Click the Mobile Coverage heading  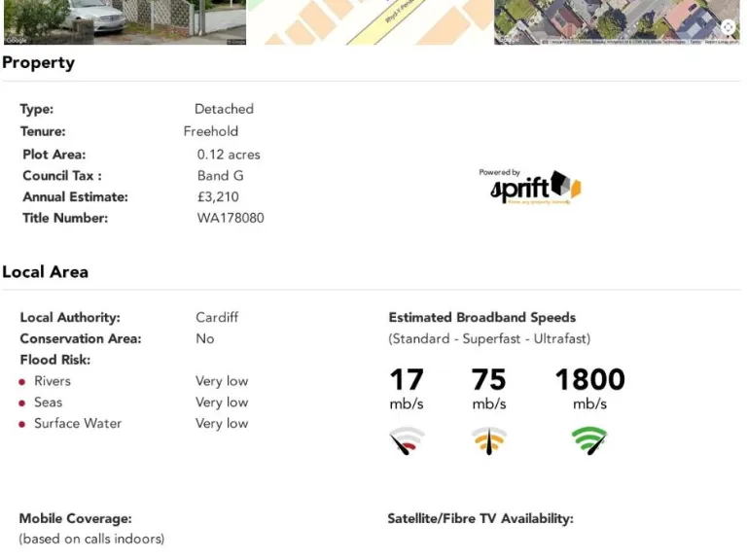[75, 519]
